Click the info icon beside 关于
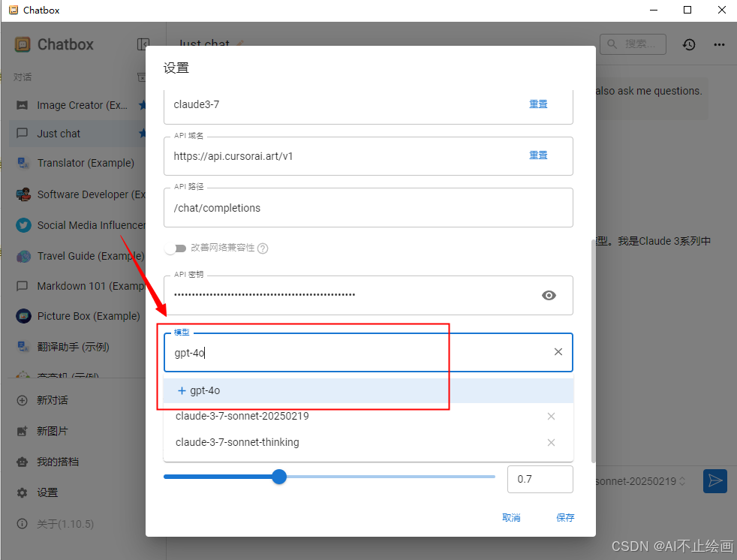Image resolution: width=737 pixels, height=560 pixels. 22,523
